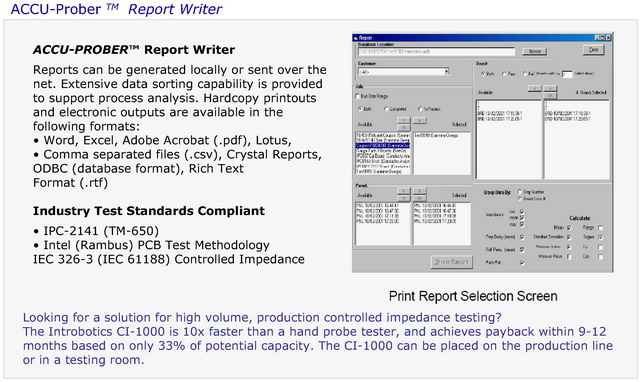Toggle the Prop Delay checkbox
The image size is (640, 382).
click(x=522, y=237)
